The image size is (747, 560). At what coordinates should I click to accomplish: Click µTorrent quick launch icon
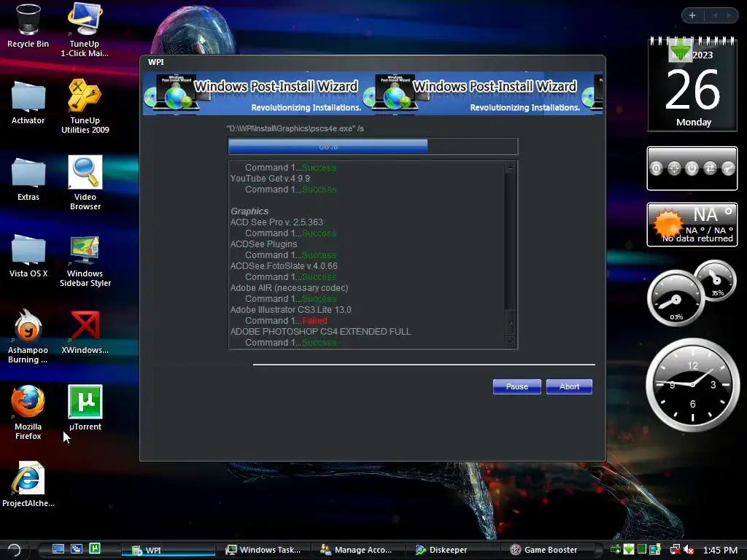tap(94, 549)
